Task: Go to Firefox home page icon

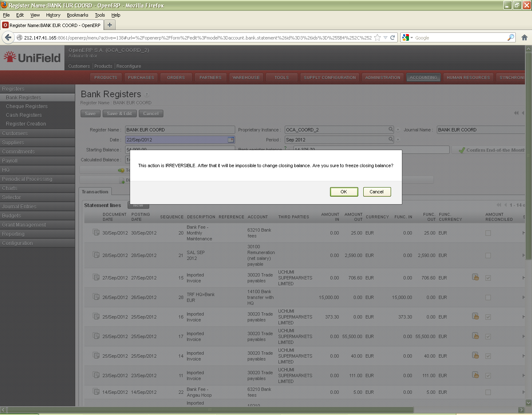Action: (x=524, y=37)
